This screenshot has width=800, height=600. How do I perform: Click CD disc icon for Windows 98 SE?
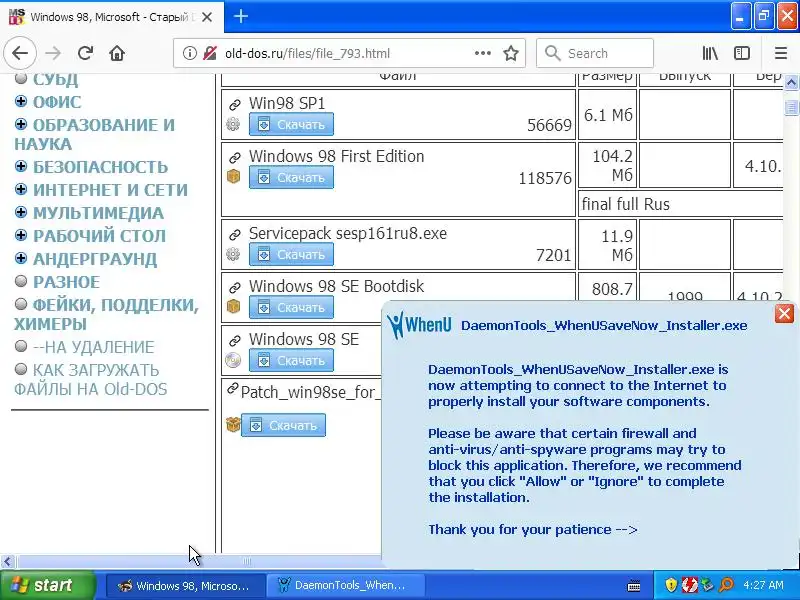pyautogui.click(x=233, y=360)
